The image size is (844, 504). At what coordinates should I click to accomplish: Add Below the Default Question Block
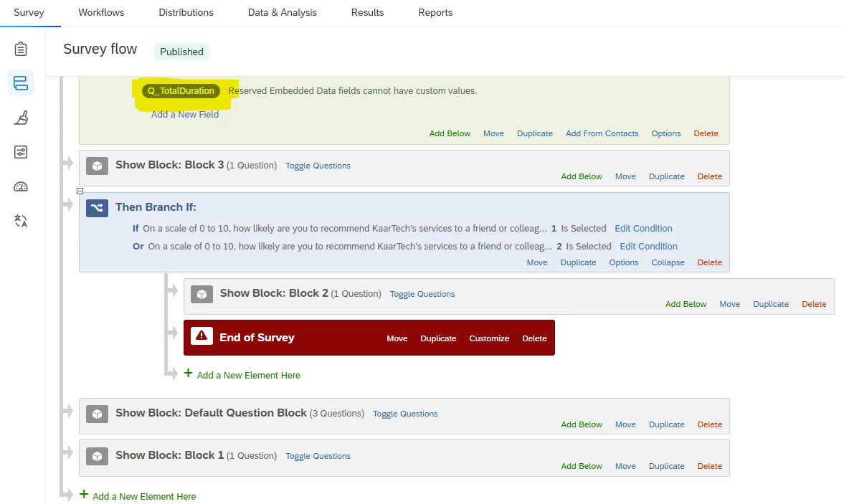pyautogui.click(x=582, y=424)
